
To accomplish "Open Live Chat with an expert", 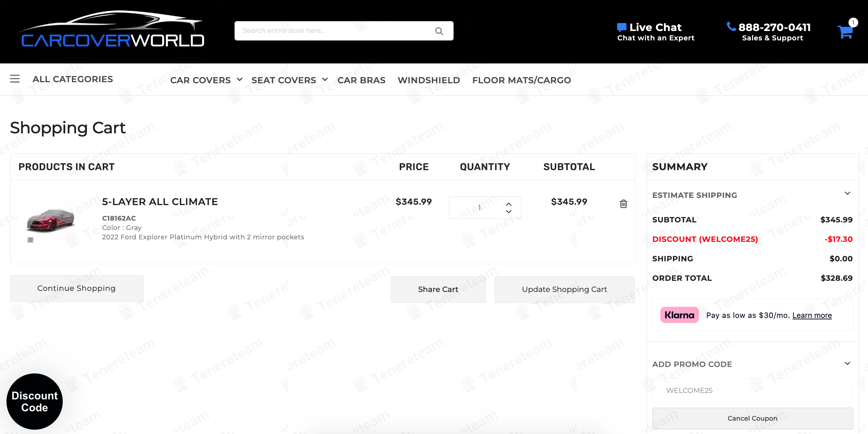I will (655, 32).
